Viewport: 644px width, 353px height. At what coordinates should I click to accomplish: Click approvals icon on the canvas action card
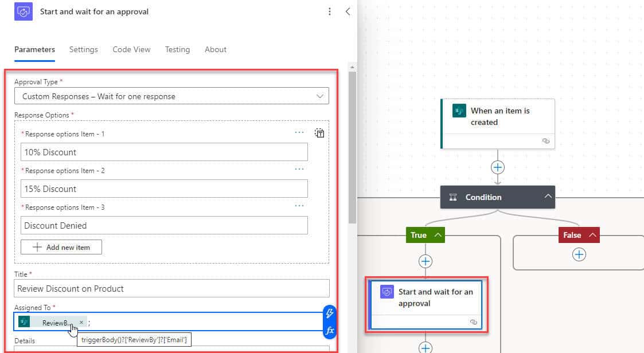point(387,292)
